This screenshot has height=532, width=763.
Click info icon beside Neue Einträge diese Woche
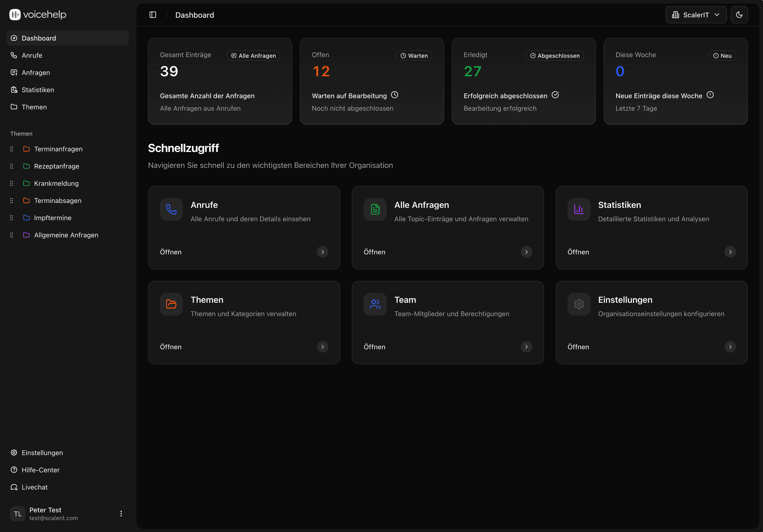tap(710, 95)
